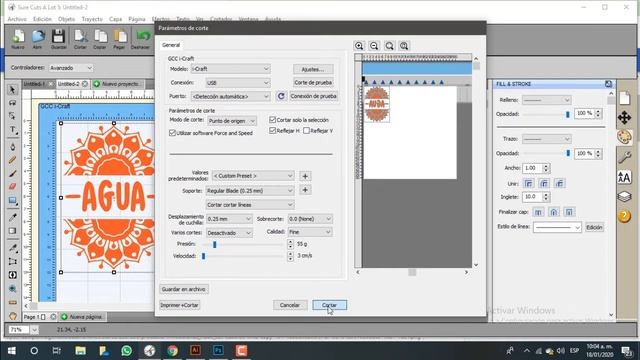Click the zoom-to-fit preview icon
The width and height of the screenshot is (640, 360).
point(389,46)
